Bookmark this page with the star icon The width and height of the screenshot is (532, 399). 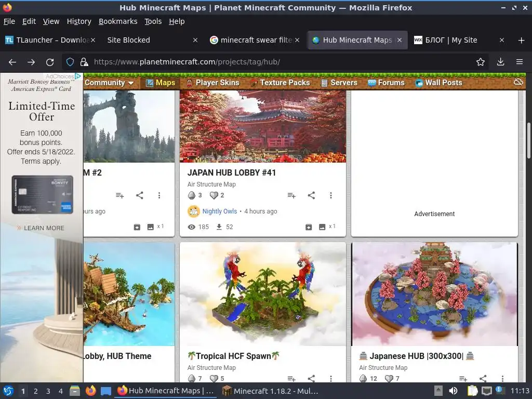pos(481,62)
